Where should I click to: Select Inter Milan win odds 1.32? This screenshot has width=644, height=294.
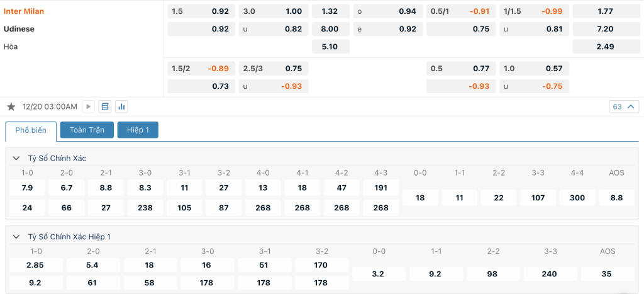click(331, 11)
